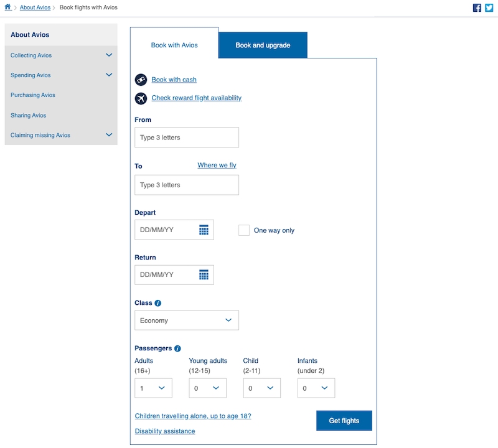
Task: Click the Return DD/MM/YY date field
Action: (174, 274)
